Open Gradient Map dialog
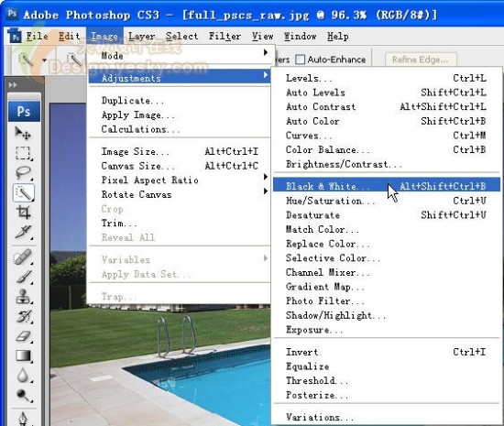The image size is (504, 426). coord(386,287)
